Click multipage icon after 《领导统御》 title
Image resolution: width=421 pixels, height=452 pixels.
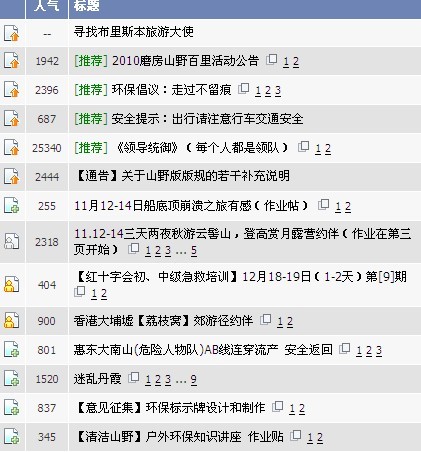tap(303, 147)
